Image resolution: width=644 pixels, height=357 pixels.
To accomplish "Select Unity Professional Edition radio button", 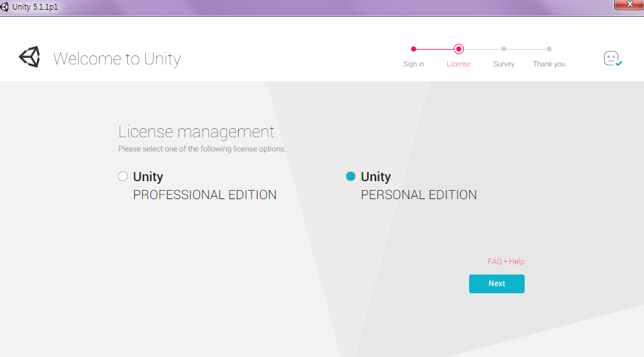I will coord(123,177).
